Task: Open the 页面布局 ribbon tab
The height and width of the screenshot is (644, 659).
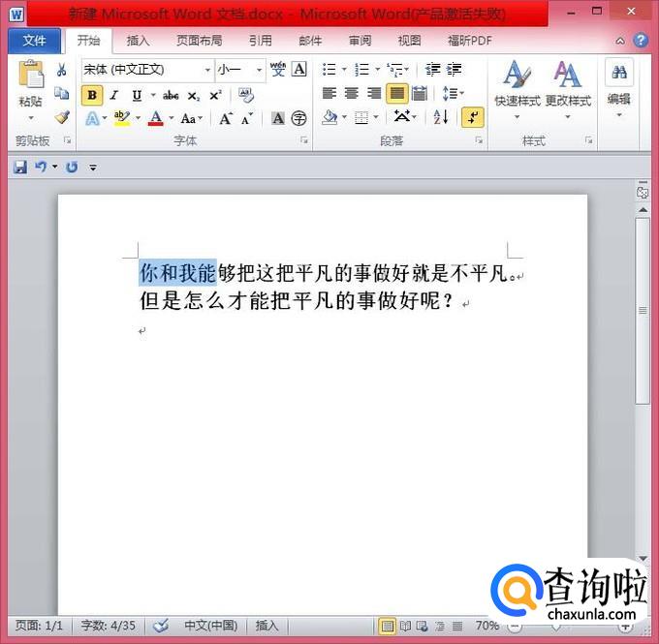Action: (x=200, y=41)
